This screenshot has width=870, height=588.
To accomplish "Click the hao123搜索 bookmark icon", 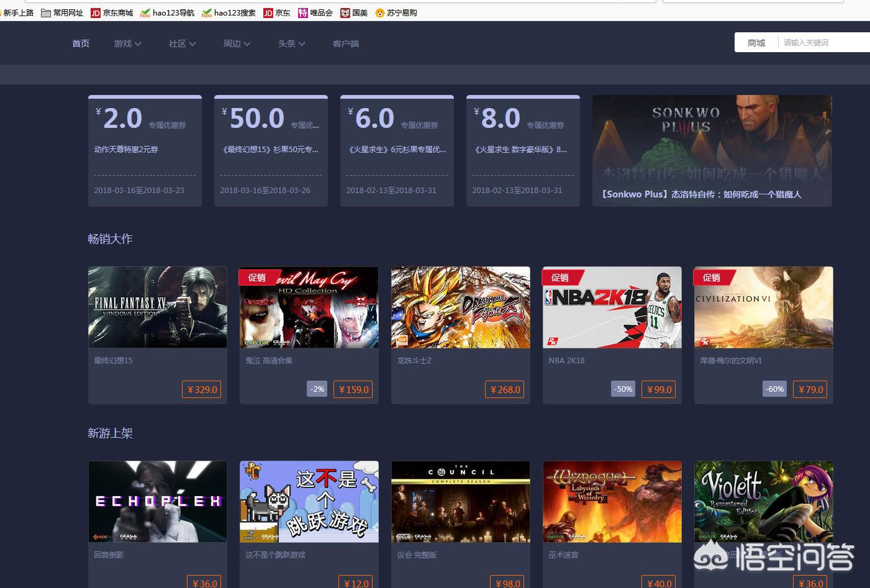I will tap(207, 12).
